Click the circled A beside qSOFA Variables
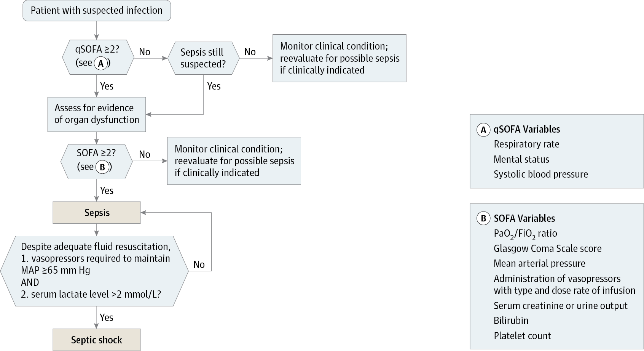Screen dimensions: 644x351 pyautogui.click(x=483, y=130)
